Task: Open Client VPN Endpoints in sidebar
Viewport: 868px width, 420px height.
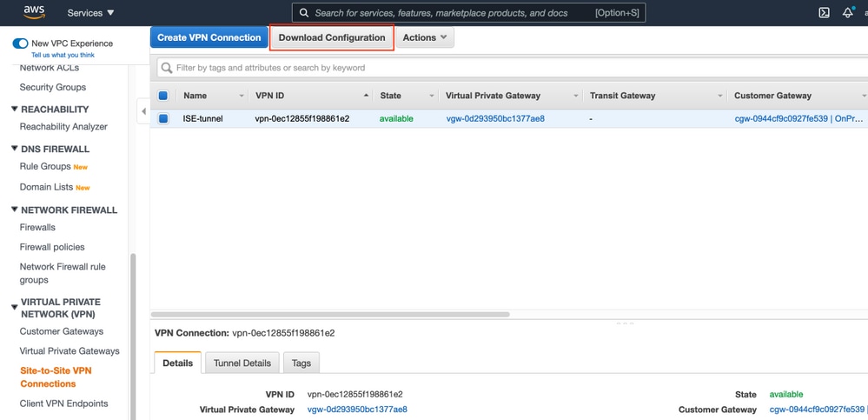Action: tap(63, 403)
